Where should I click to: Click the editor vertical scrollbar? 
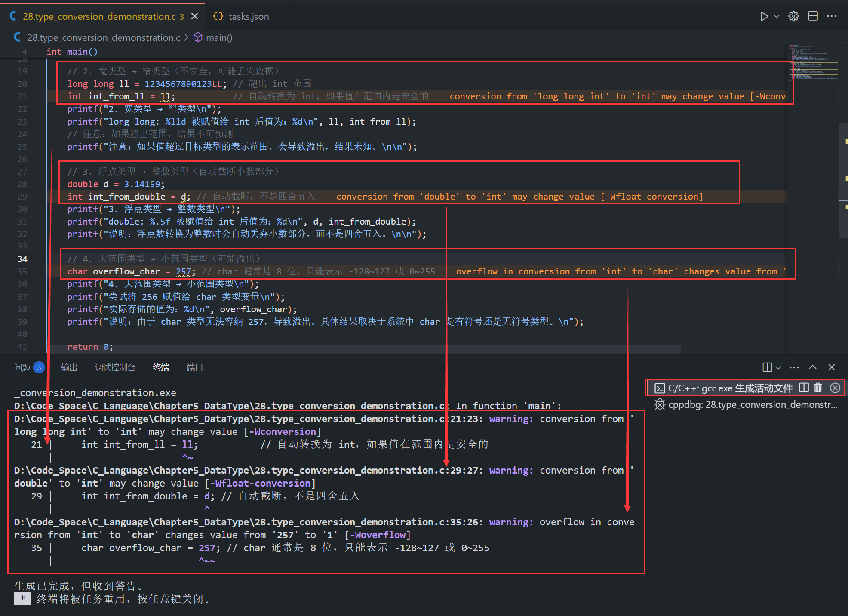(x=843, y=181)
